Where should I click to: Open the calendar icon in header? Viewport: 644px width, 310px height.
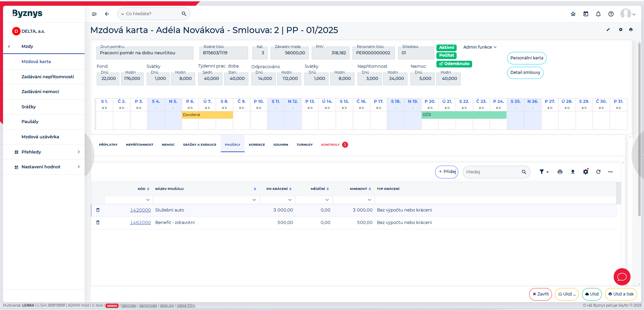(x=586, y=14)
